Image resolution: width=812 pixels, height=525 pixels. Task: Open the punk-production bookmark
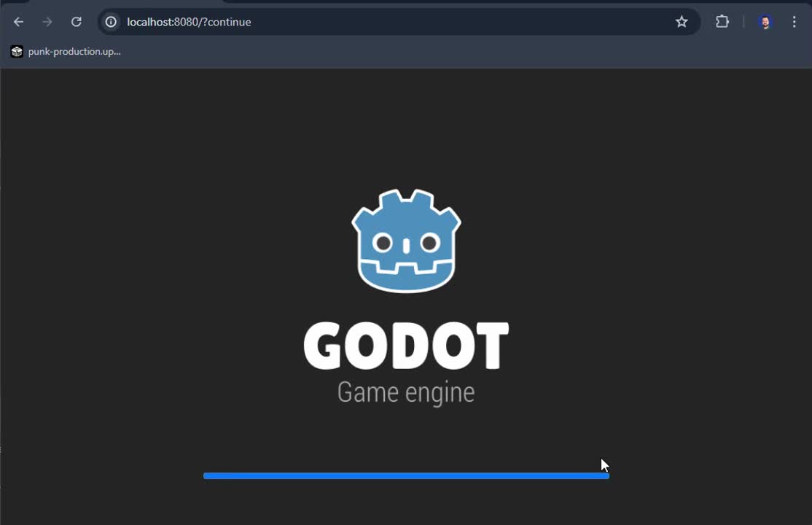coord(66,51)
